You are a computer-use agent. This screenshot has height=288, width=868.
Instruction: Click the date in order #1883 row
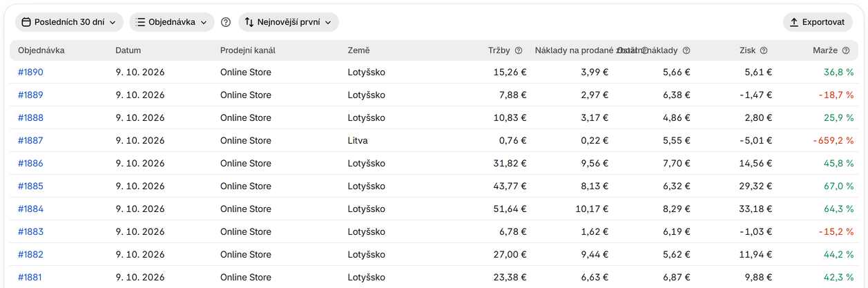click(140, 231)
